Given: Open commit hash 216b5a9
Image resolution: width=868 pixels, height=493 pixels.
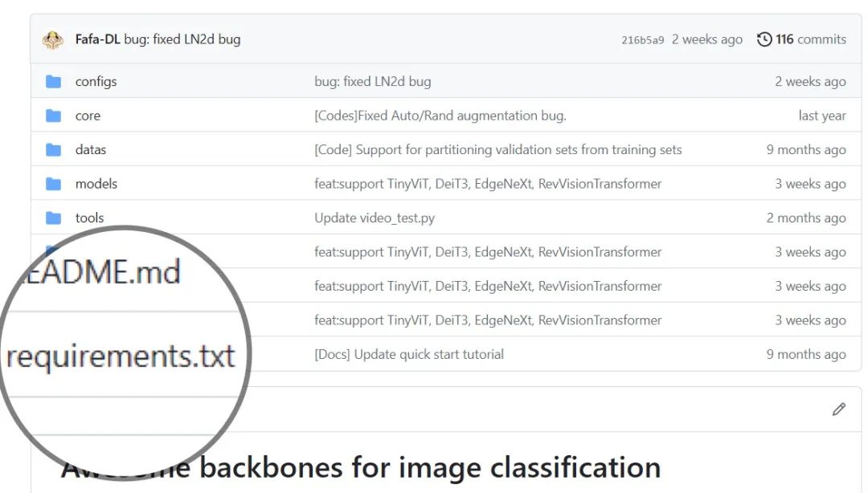Looking at the screenshot, I should tap(642, 40).
